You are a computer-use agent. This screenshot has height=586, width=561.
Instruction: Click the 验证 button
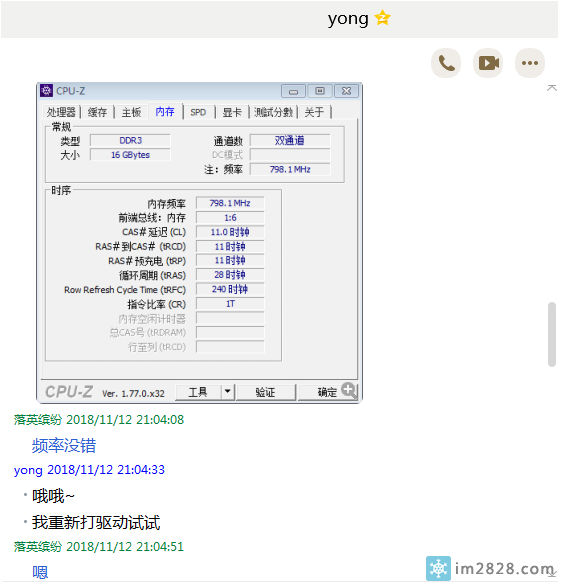[x=265, y=392]
